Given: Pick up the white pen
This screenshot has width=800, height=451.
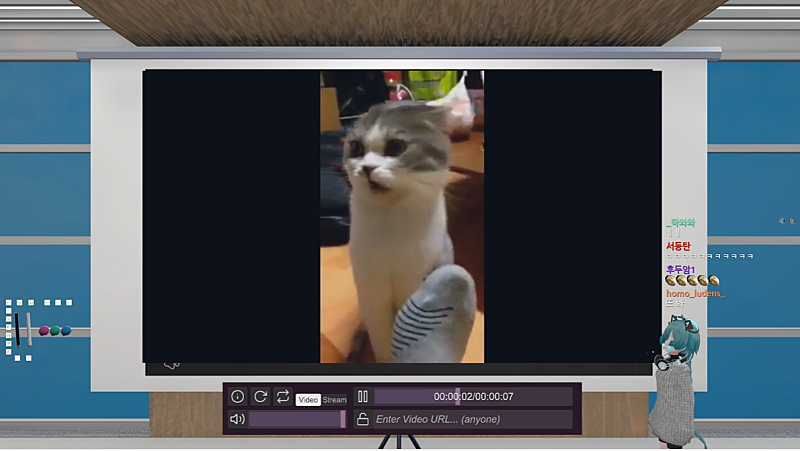Looking at the screenshot, I should click(x=29, y=329).
